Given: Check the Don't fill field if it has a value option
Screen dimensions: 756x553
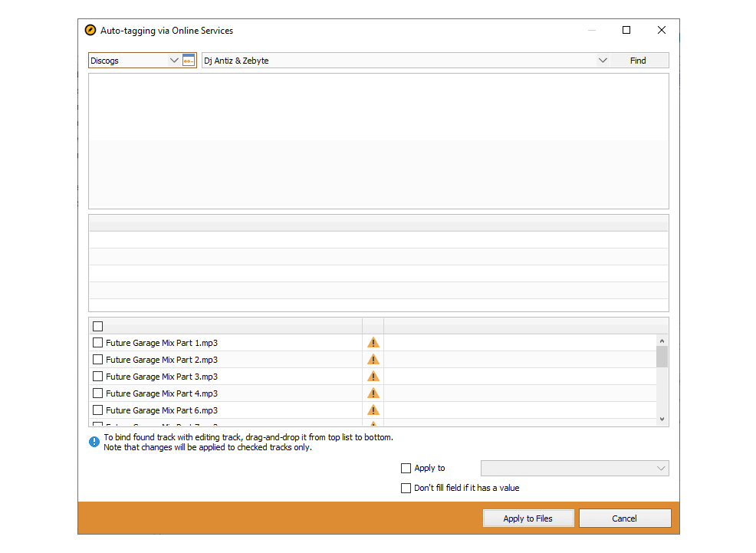Looking at the screenshot, I should (x=406, y=488).
